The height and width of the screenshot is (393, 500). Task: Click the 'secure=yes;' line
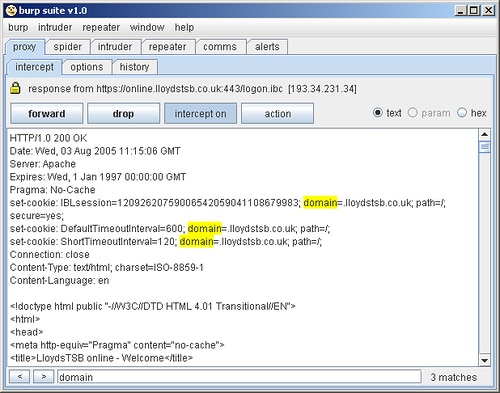[37, 216]
